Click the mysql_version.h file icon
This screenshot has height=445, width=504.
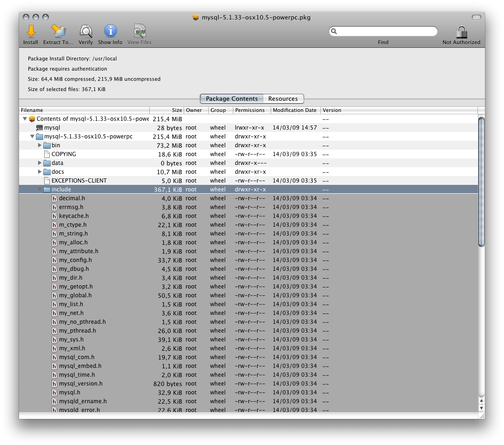54,384
